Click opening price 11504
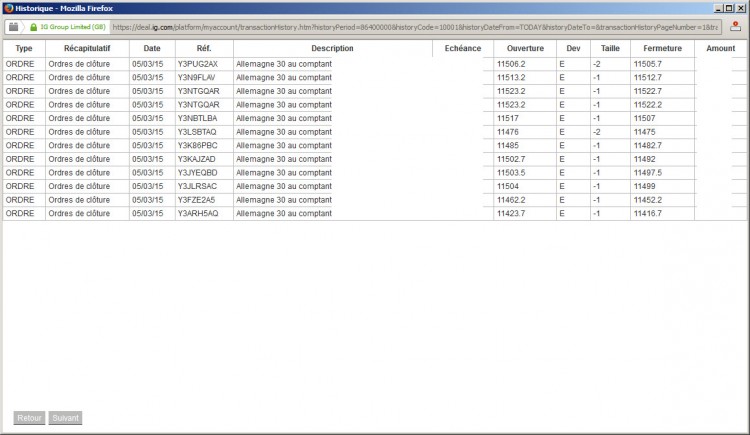The height and width of the screenshot is (435, 750). [507, 186]
